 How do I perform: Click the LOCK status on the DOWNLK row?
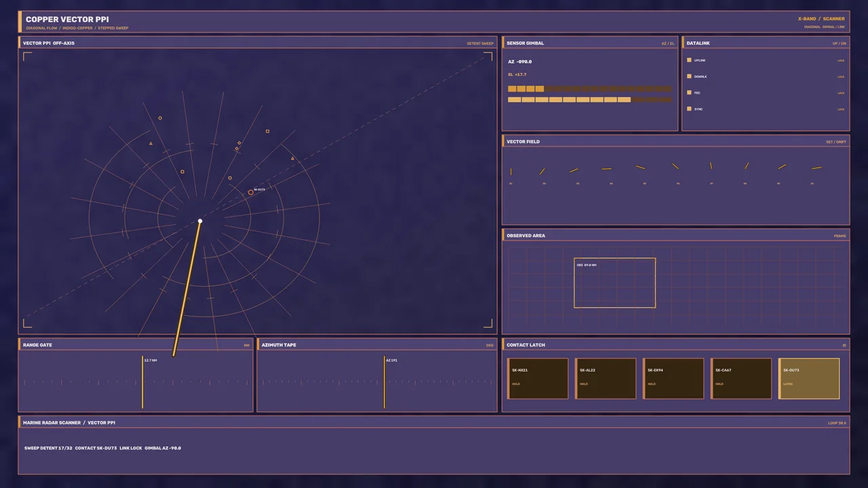(841, 77)
